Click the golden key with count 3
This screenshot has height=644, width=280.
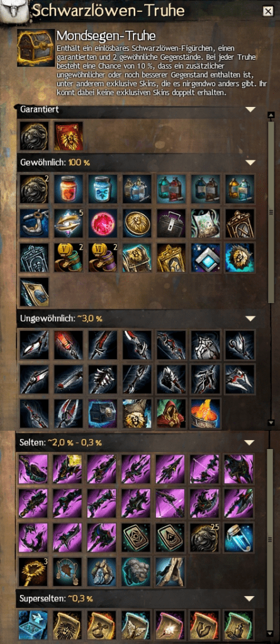point(34,571)
